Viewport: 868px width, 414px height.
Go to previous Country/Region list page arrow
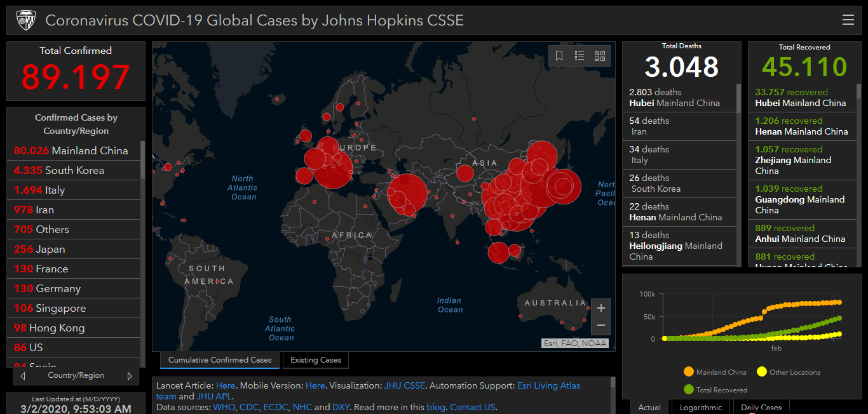[23, 376]
